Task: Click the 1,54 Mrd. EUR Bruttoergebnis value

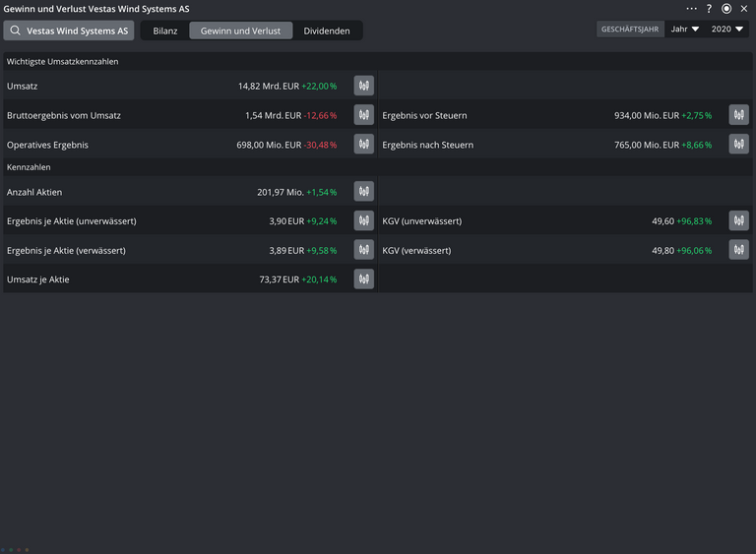Action: (x=274, y=116)
